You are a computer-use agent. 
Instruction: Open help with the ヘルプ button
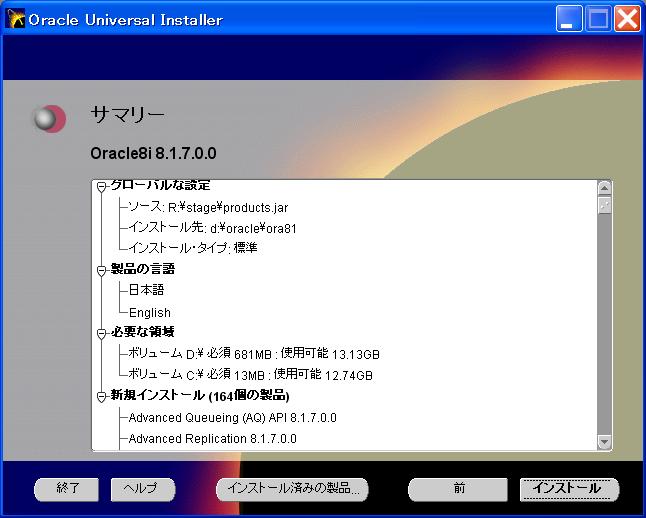[142, 489]
